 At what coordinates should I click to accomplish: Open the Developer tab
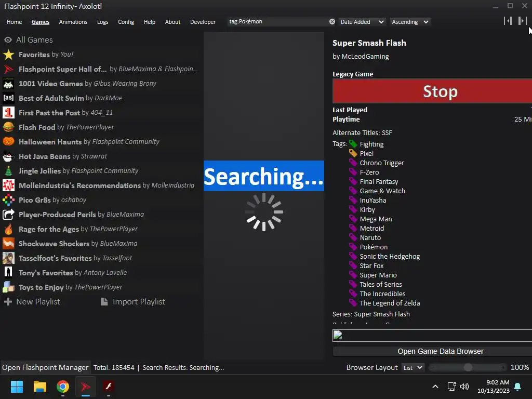point(203,22)
